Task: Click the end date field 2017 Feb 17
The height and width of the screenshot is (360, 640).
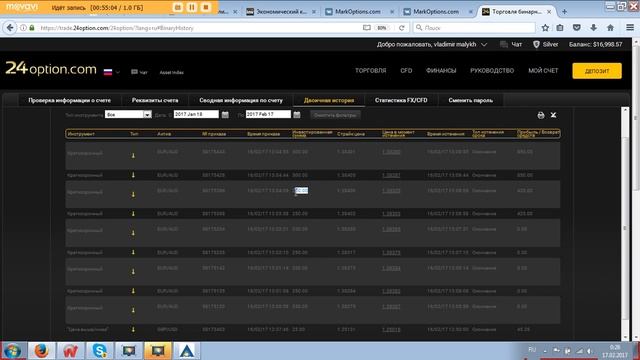Action: point(268,114)
